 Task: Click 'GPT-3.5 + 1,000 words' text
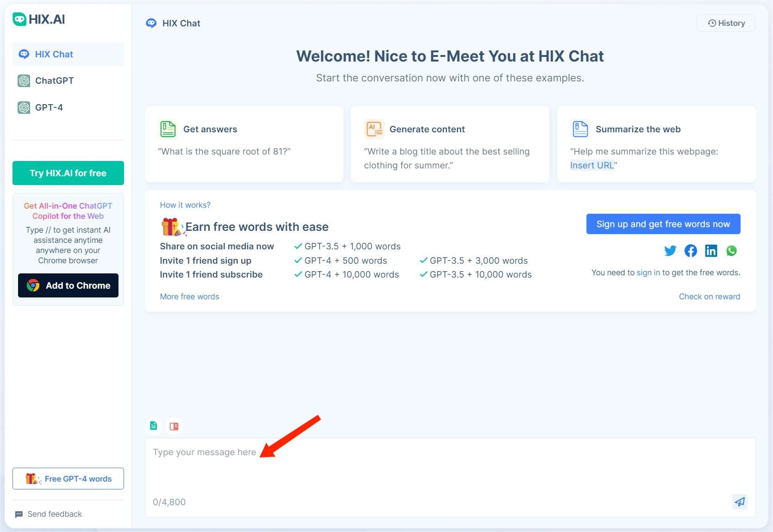click(352, 246)
